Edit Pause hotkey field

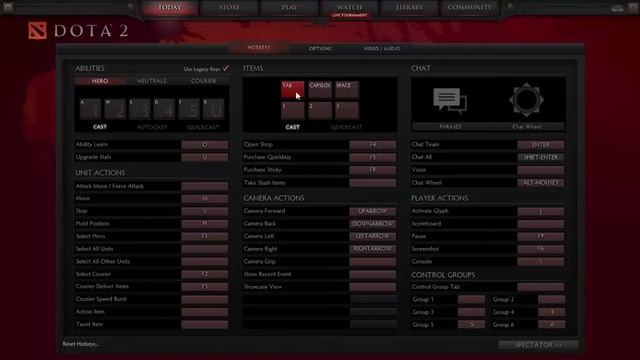(541, 236)
